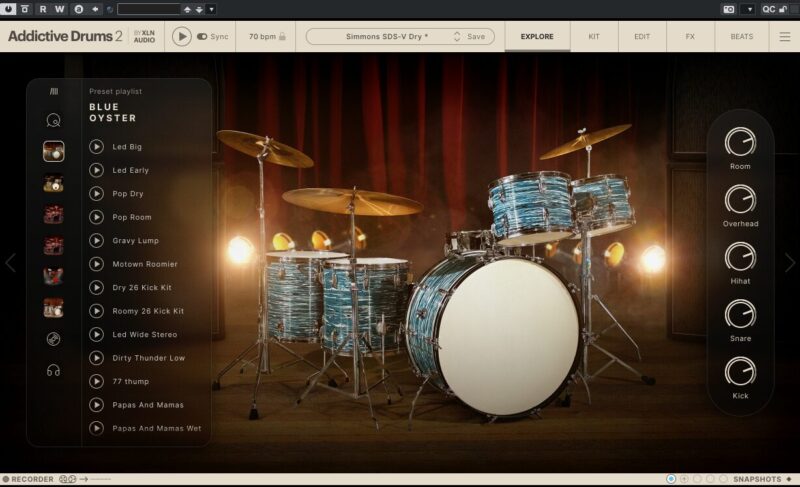Viewport: 800px width, 487px height.
Task: Click the Overhead level knob
Action: 740,199
